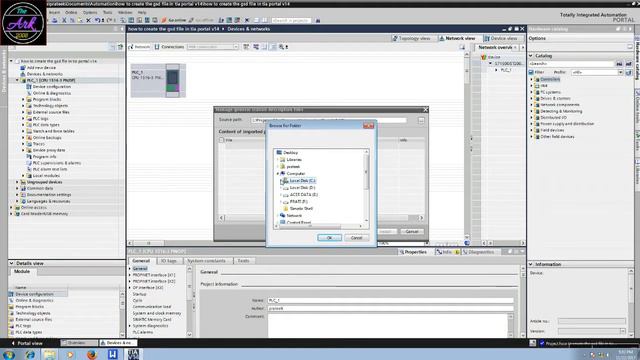The image size is (640, 360).
Task: Click the Connections button in network toolbar
Action: click(x=169, y=47)
